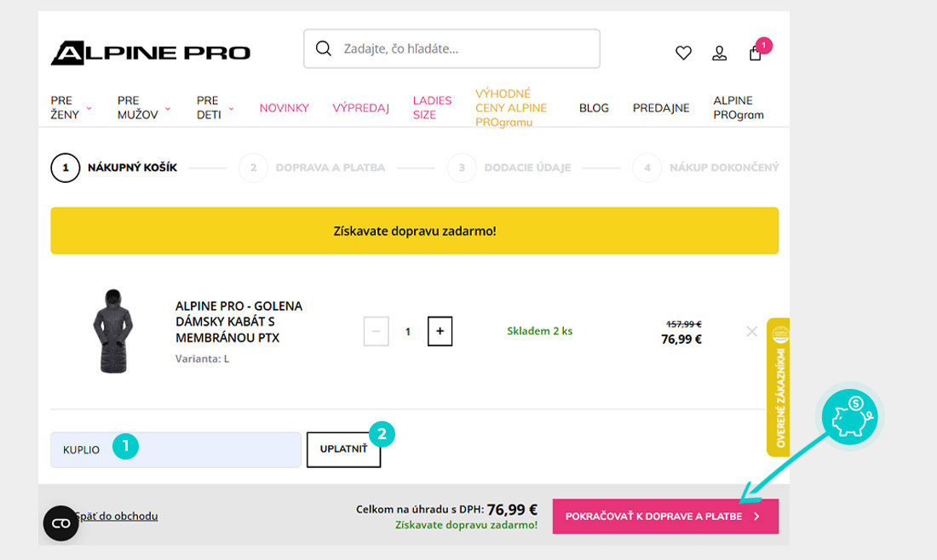Expand the PRE MUŽOV menu
The height and width of the screenshot is (560, 937).
(x=143, y=108)
